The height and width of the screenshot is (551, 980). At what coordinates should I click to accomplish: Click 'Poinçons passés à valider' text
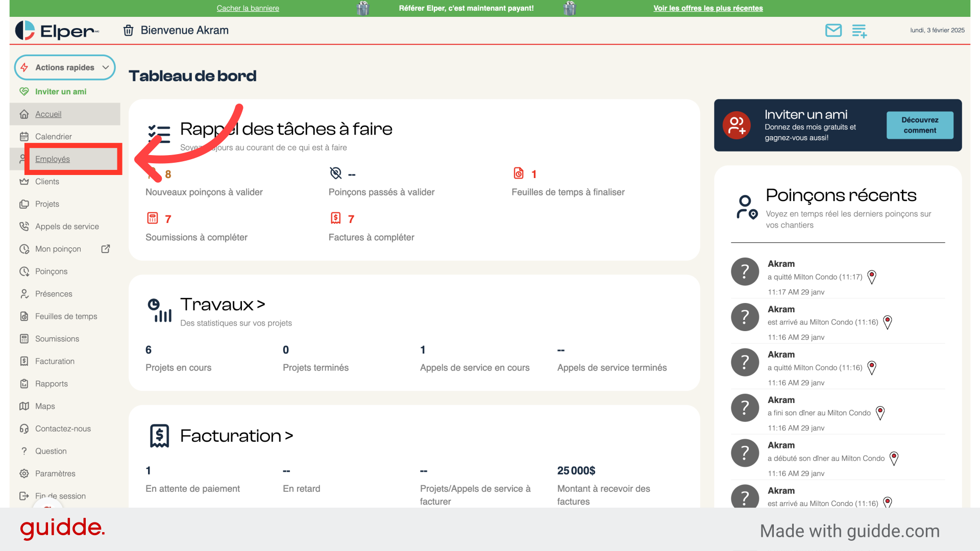tap(381, 192)
